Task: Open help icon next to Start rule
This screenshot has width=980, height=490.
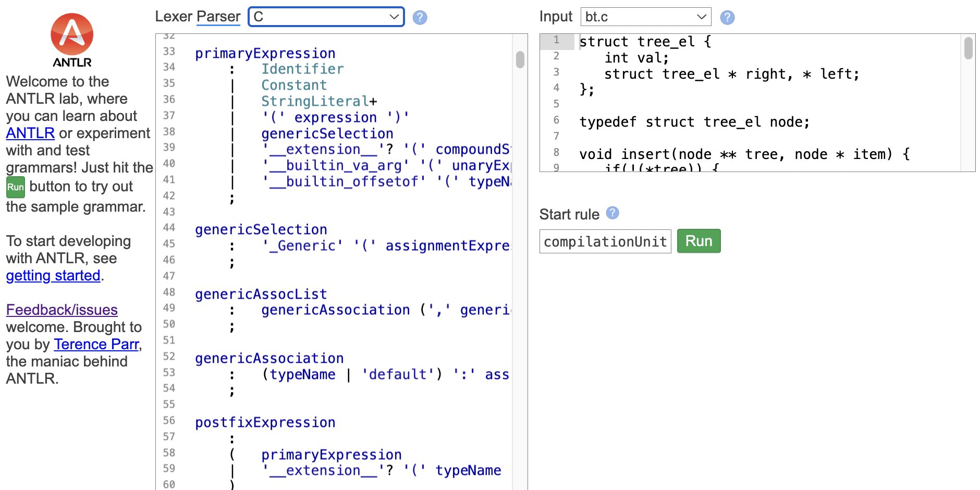Action: [x=612, y=213]
